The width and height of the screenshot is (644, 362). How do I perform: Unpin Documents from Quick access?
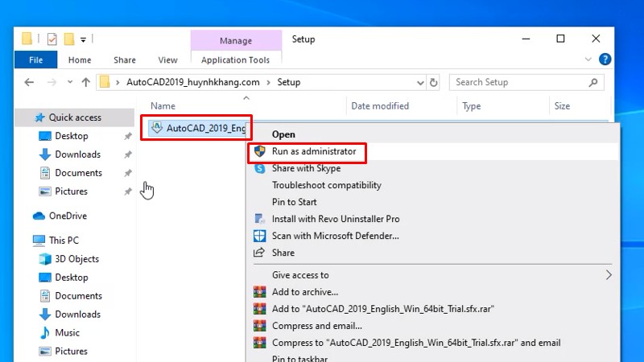point(128,174)
